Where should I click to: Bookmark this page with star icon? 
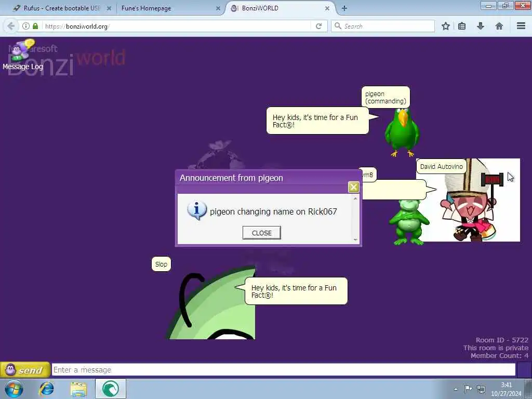445,26
